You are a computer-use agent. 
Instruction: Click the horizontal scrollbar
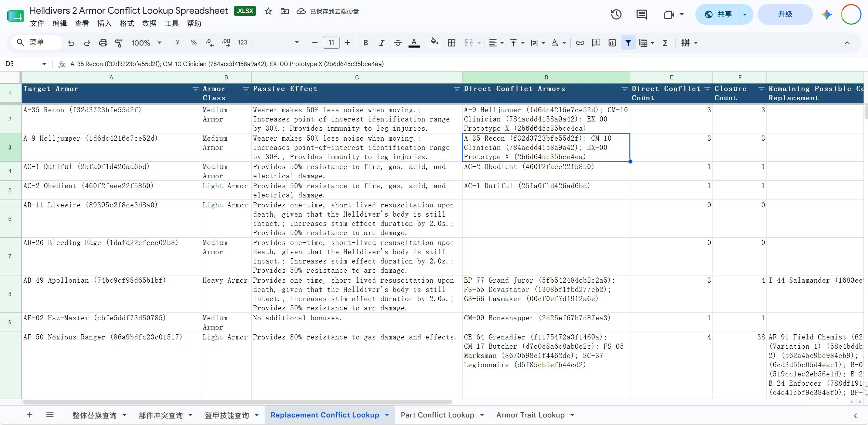237,402
